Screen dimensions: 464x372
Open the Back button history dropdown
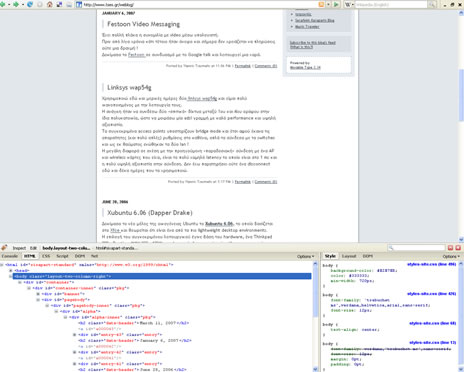pyautogui.click(x=9, y=5)
